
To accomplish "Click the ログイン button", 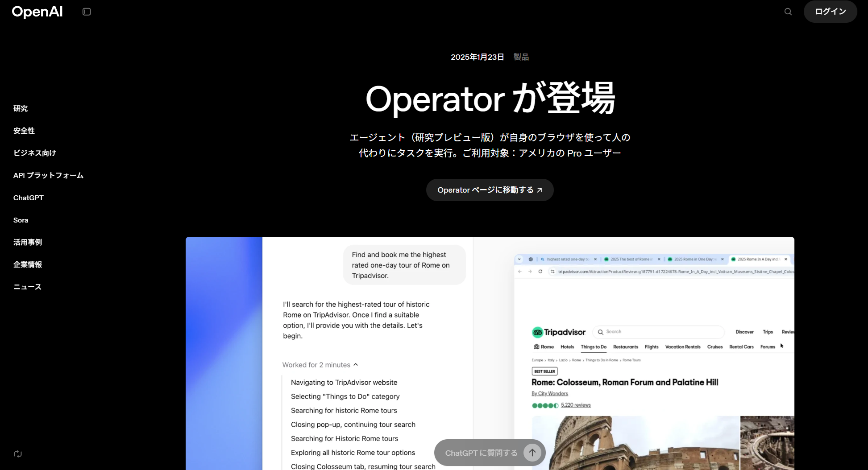I will 830,12.
